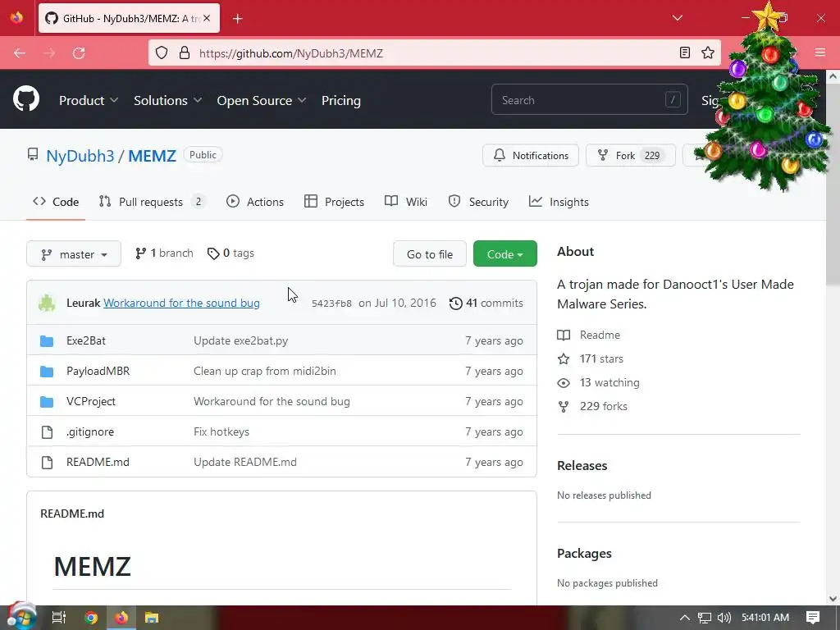Click the PayloadMBR folder icon
Image resolution: width=840 pixels, height=630 pixels.
(x=47, y=372)
